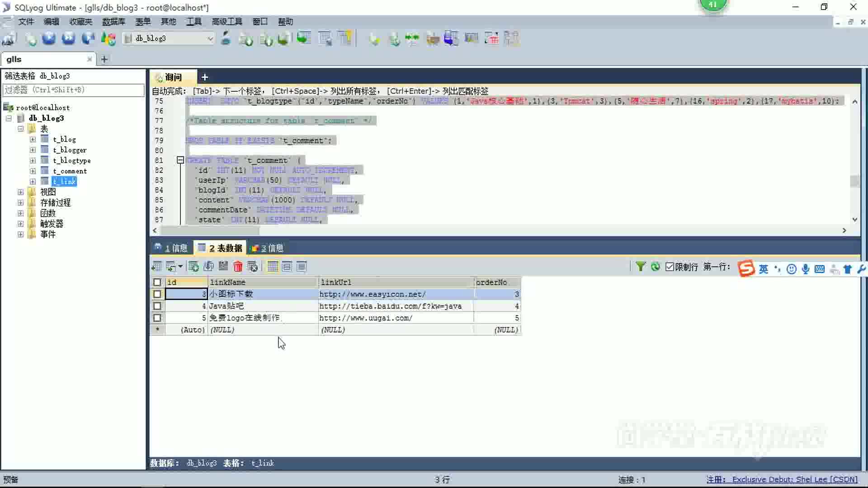
Task: Click the delete row icon in table toolbar
Action: pos(237,266)
